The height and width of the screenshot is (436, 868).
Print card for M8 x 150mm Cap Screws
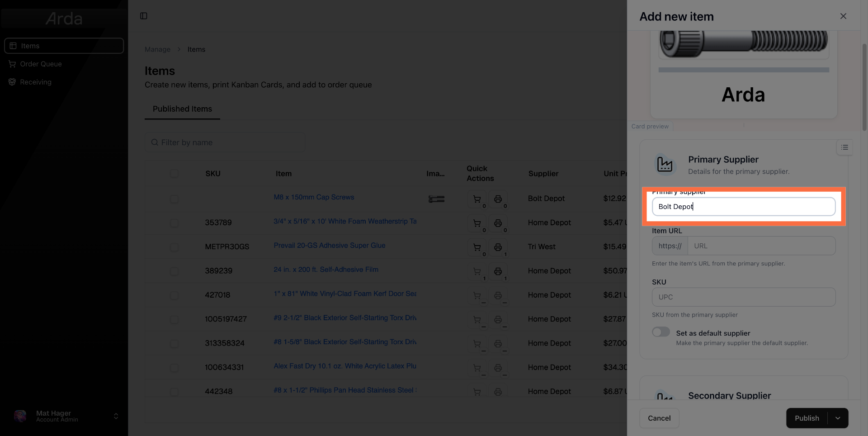coord(498,199)
